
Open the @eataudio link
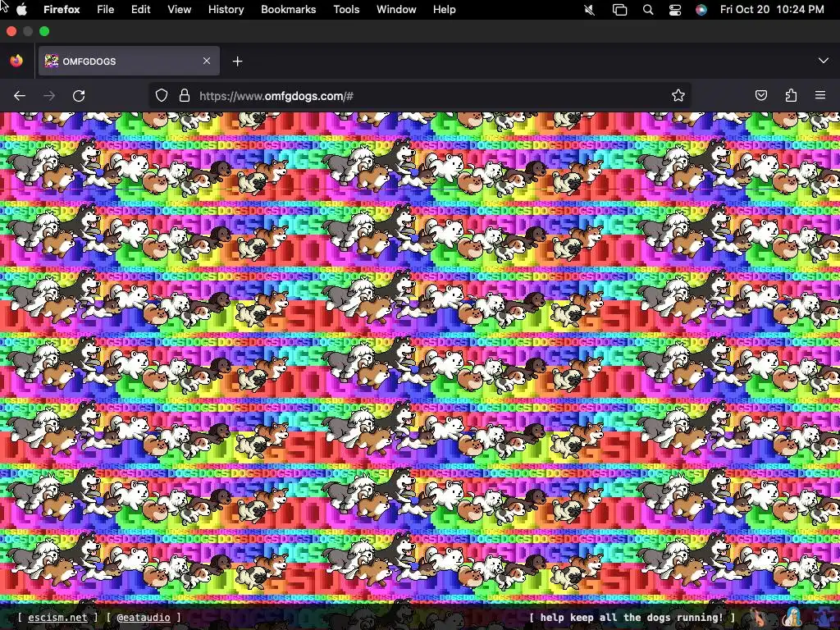pos(144,618)
